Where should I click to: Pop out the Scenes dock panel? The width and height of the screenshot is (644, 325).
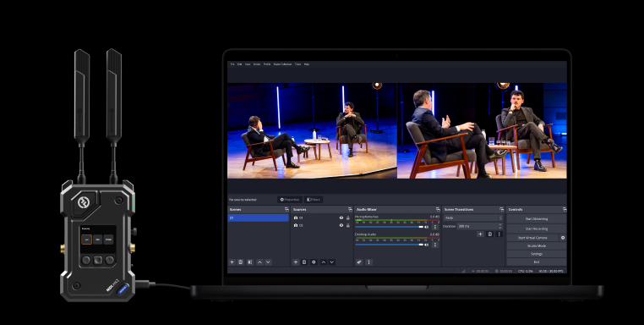coord(287,209)
